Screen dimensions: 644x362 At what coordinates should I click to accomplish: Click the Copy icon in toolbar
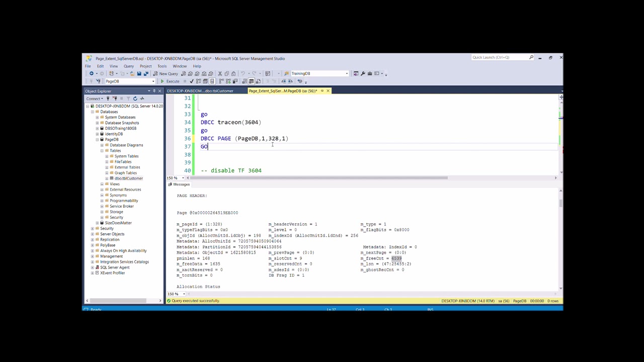point(226,73)
